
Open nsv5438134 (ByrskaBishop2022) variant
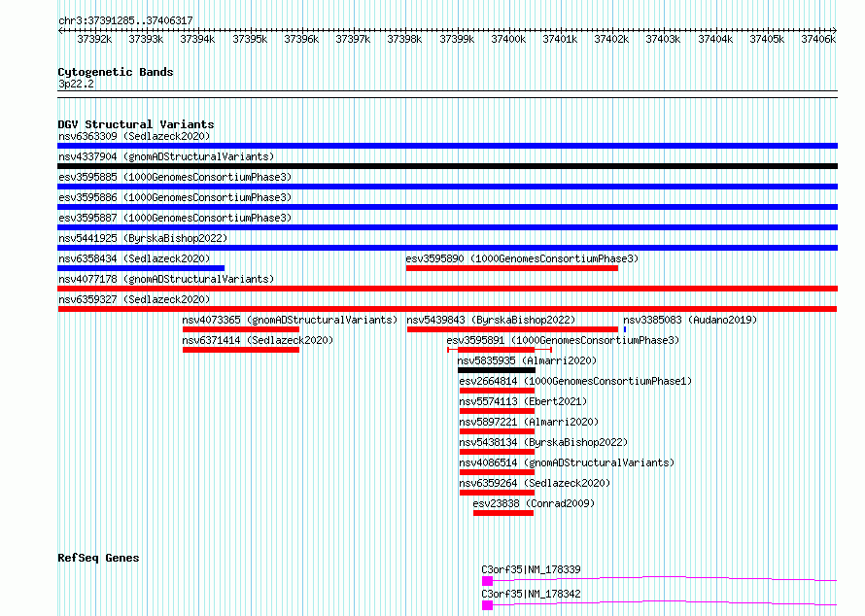[x=543, y=442]
